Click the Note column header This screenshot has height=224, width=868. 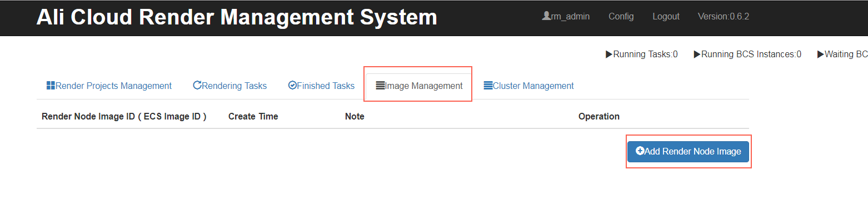coord(355,116)
